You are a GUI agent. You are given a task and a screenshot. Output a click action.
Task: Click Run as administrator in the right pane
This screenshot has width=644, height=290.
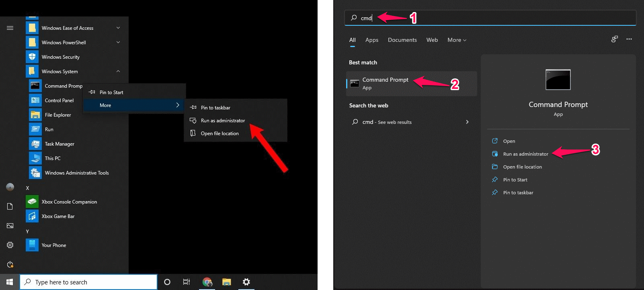click(x=525, y=154)
